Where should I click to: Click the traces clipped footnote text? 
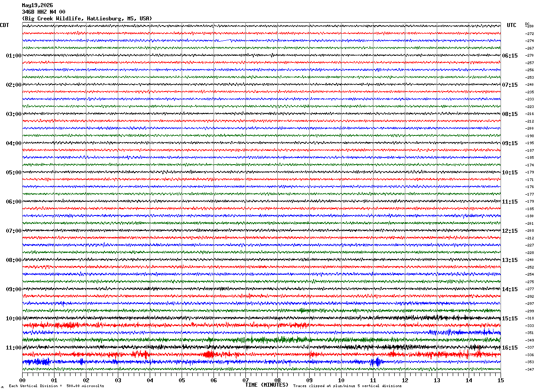point(347,386)
